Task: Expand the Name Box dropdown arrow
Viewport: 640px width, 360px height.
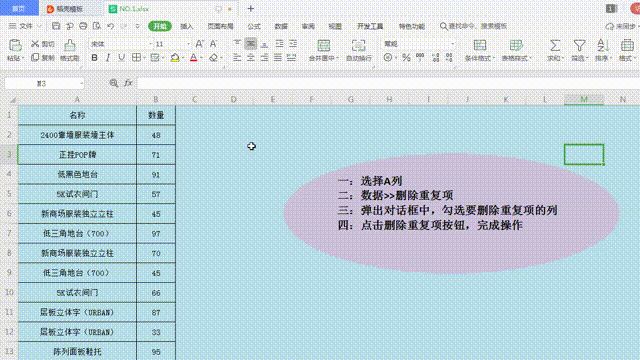Action: pyautogui.click(x=81, y=84)
